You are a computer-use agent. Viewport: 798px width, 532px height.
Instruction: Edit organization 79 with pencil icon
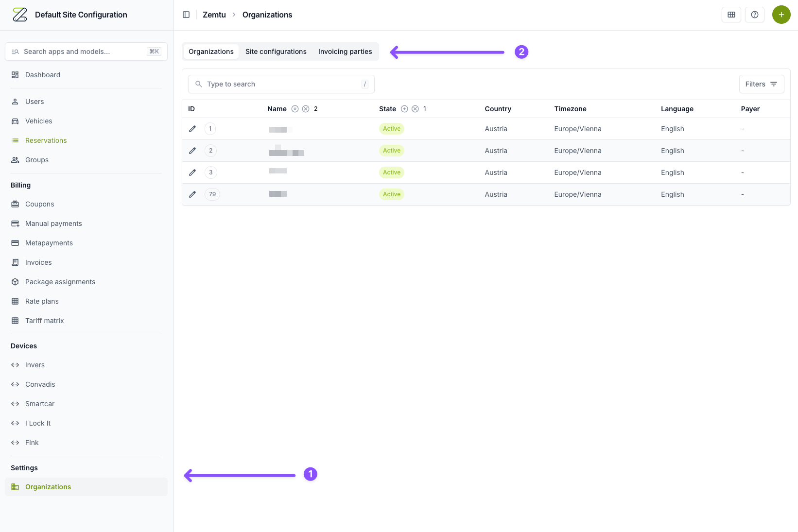click(x=192, y=194)
